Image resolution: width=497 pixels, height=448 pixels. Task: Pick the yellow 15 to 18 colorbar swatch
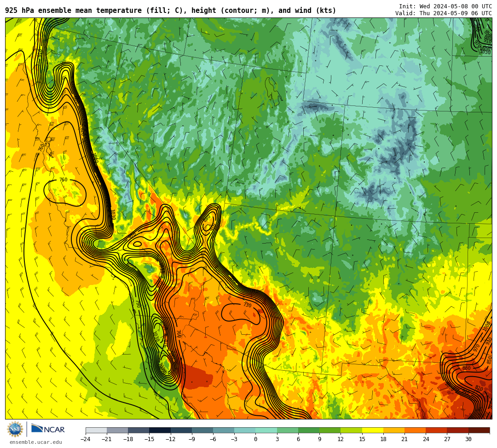coord(373,430)
